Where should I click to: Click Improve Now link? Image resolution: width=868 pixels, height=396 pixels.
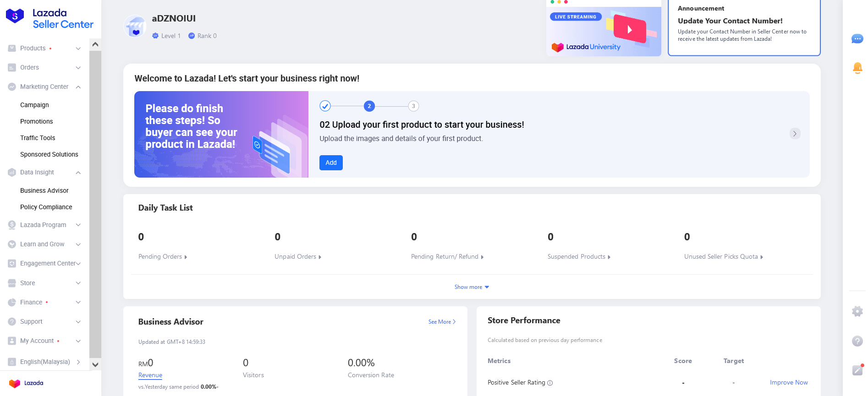point(789,382)
